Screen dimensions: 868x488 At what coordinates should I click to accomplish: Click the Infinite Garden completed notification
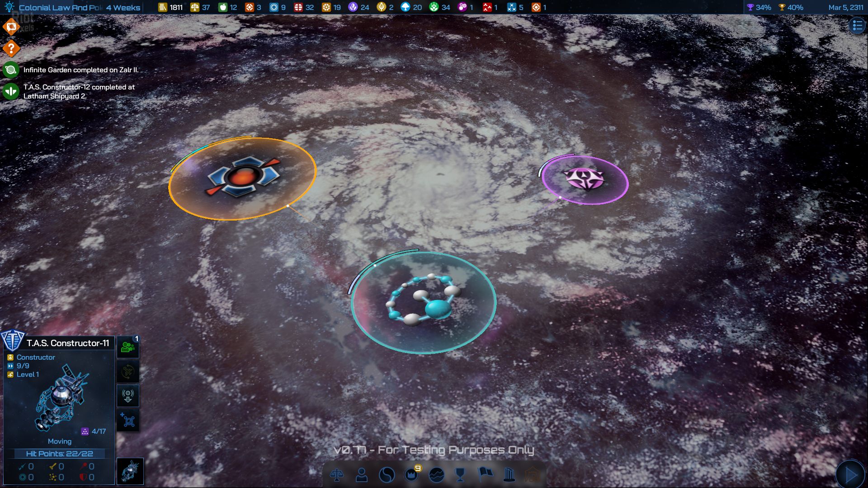point(80,70)
